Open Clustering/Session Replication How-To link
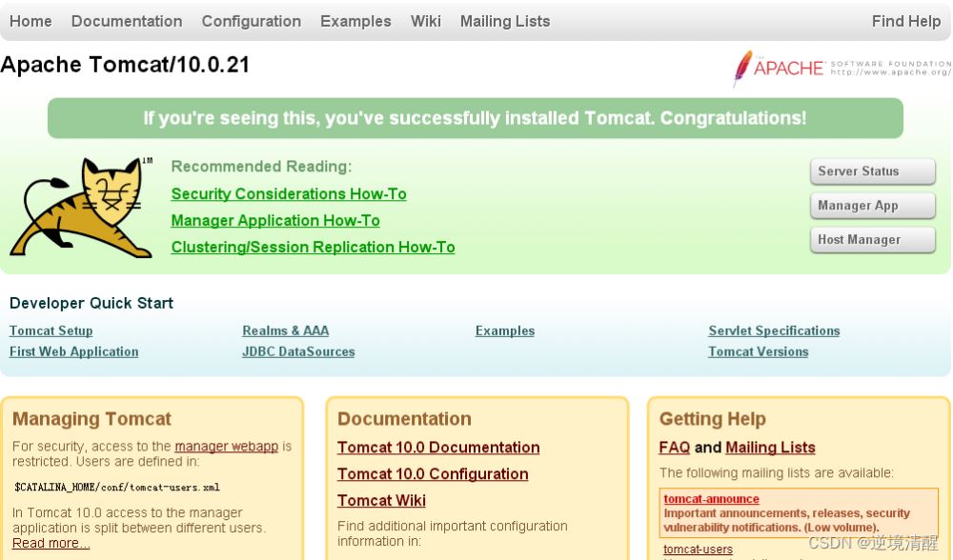This screenshot has width=953, height=560. pyautogui.click(x=313, y=248)
